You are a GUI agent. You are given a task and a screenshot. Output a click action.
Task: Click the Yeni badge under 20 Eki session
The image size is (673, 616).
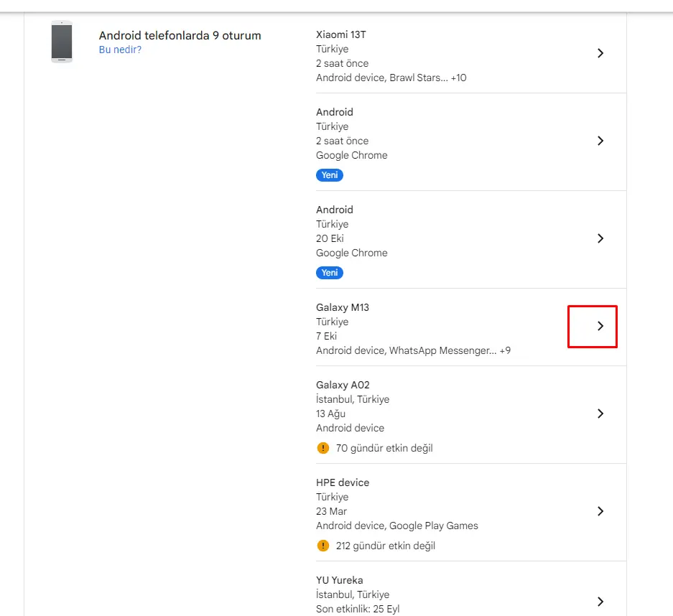[330, 273]
